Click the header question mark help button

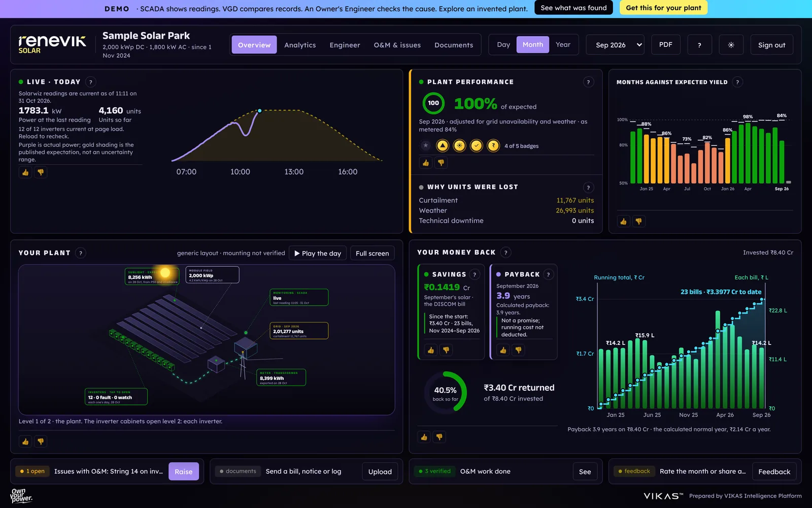coord(699,45)
